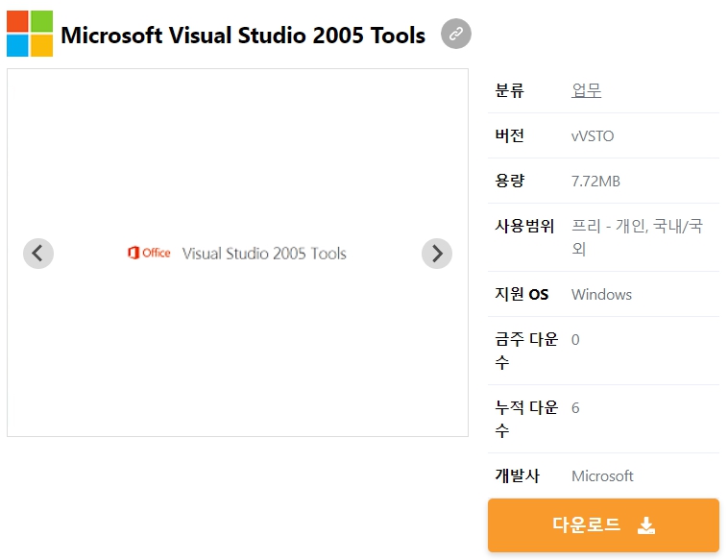Show previous screenshot with left arrow
728x560 pixels.
[38, 254]
